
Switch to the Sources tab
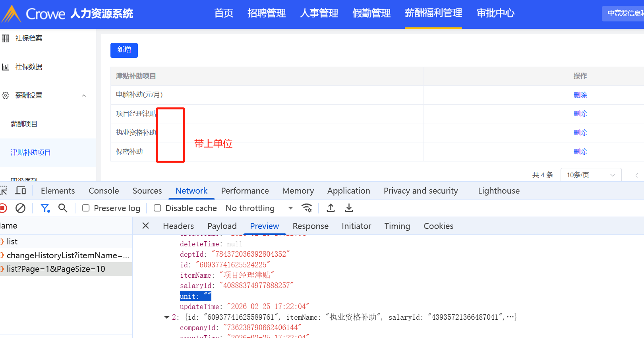tap(147, 191)
